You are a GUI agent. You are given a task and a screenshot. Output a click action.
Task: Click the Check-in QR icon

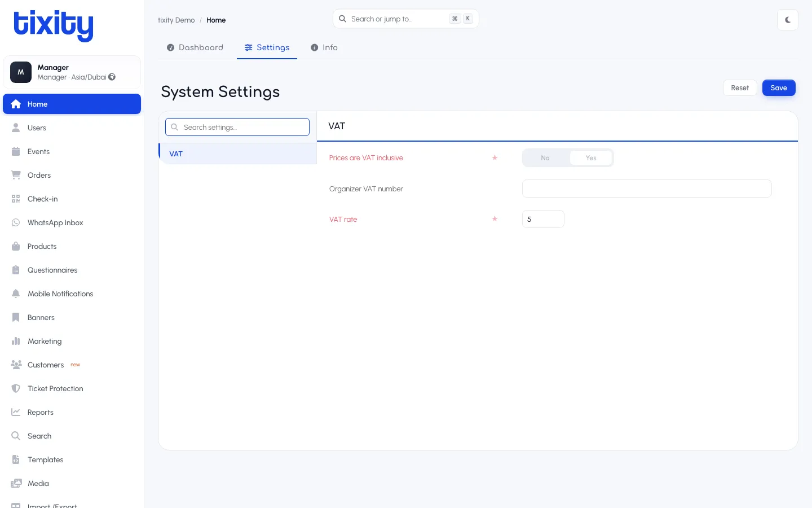(x=16, y=199)
